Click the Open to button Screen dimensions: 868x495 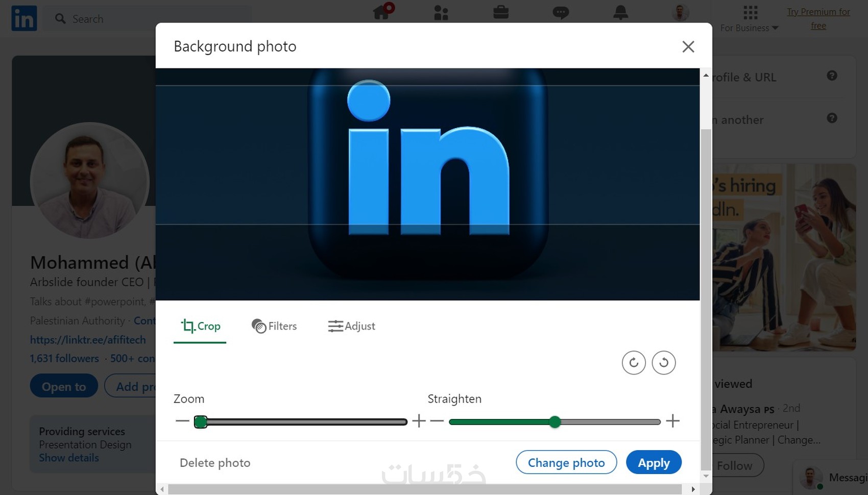(x=64, y=386)
